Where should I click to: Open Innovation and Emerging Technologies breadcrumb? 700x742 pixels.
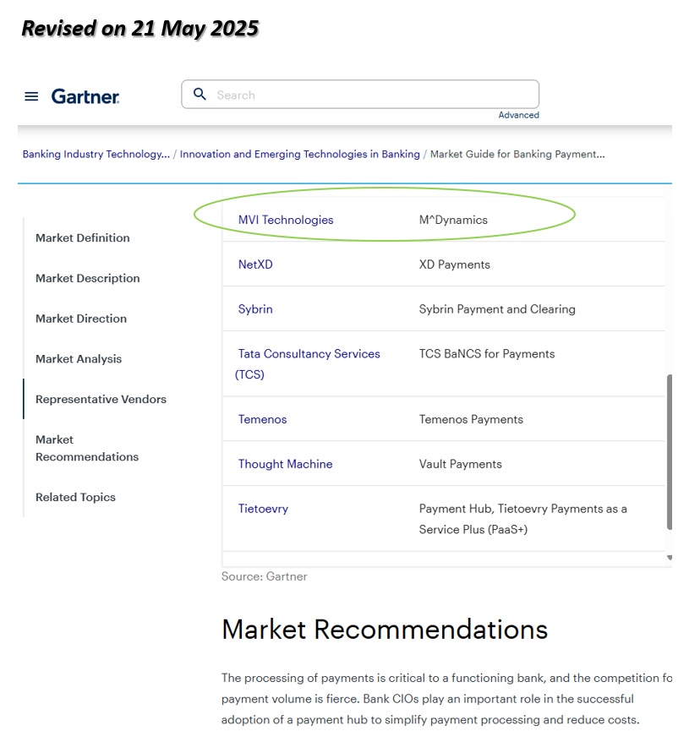coord(299,154)
